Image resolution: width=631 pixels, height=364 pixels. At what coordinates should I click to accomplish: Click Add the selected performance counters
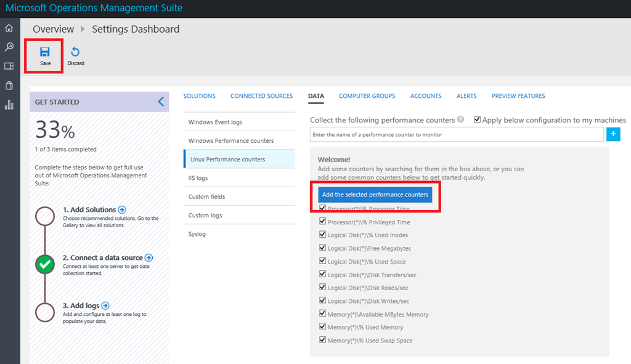point(375,194)
